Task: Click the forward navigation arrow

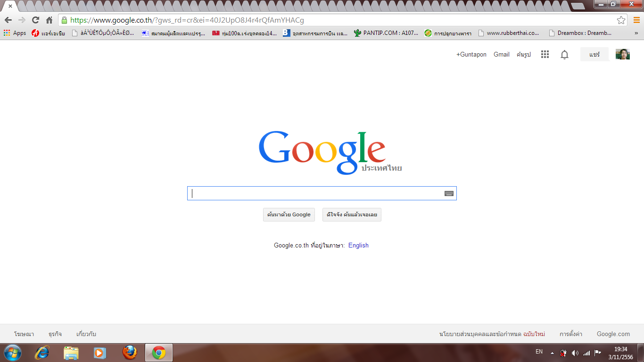Action: coord(22,20)
